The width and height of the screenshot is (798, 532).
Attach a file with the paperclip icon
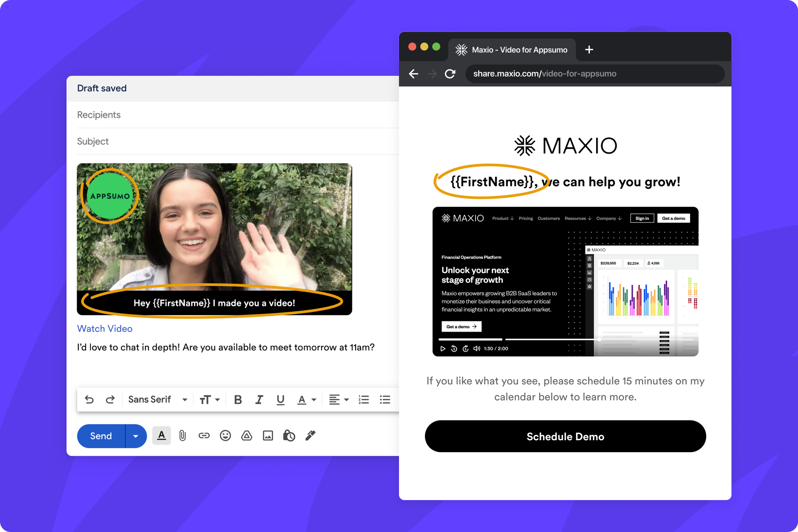183,435
